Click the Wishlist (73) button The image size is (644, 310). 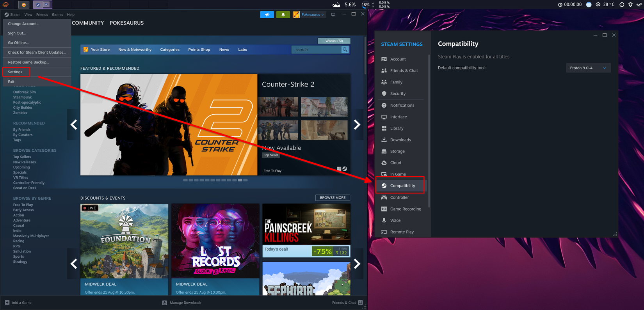[334, 41]
